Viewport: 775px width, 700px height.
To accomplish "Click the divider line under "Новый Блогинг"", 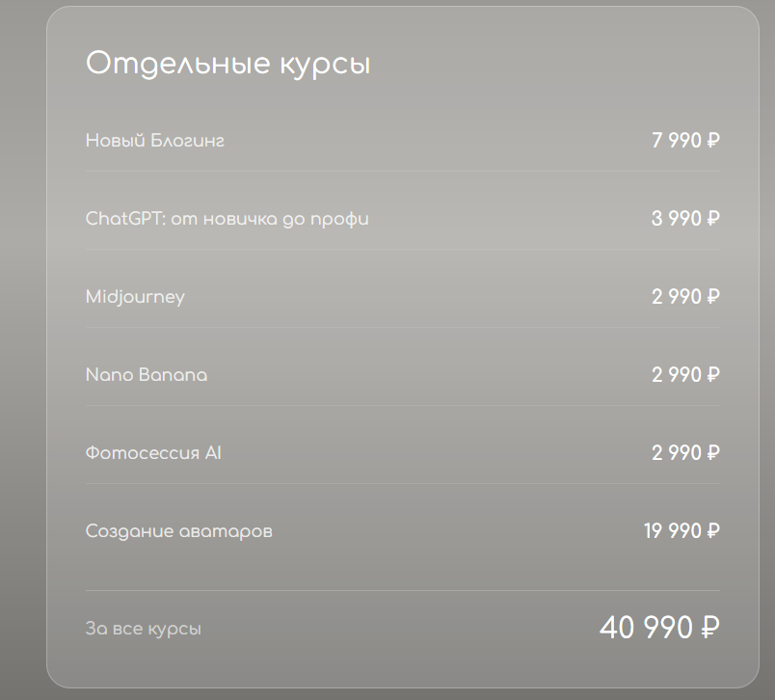I will click(x=402, y=172).
